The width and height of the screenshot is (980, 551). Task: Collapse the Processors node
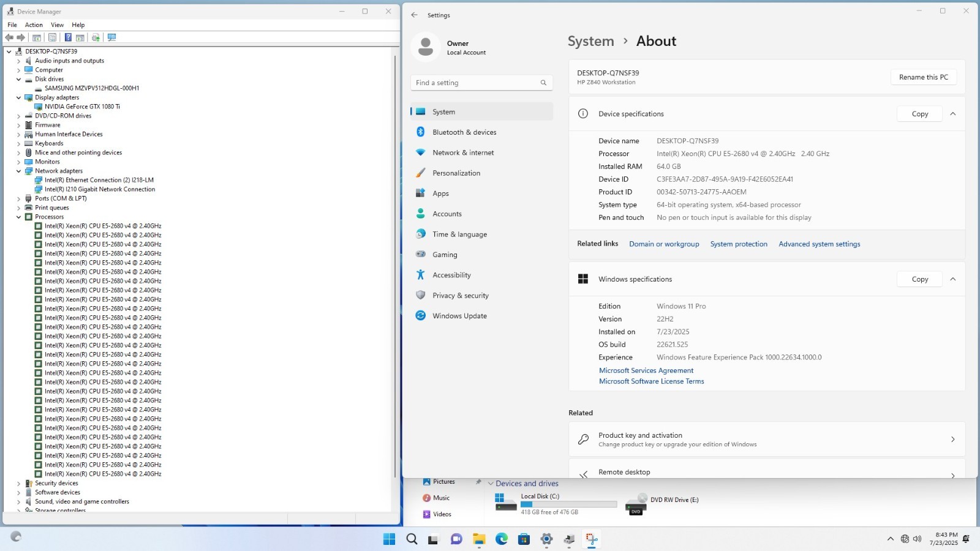18,217
